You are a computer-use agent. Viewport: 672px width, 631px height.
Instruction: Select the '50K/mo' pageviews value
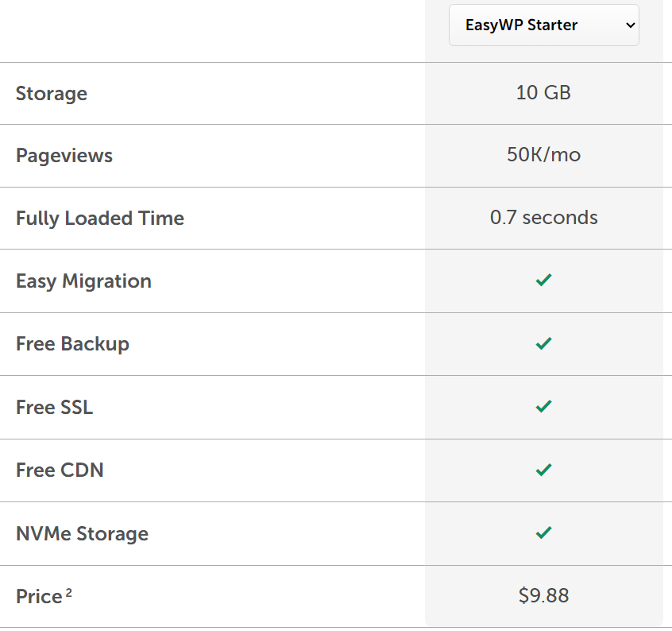[543, 155]
